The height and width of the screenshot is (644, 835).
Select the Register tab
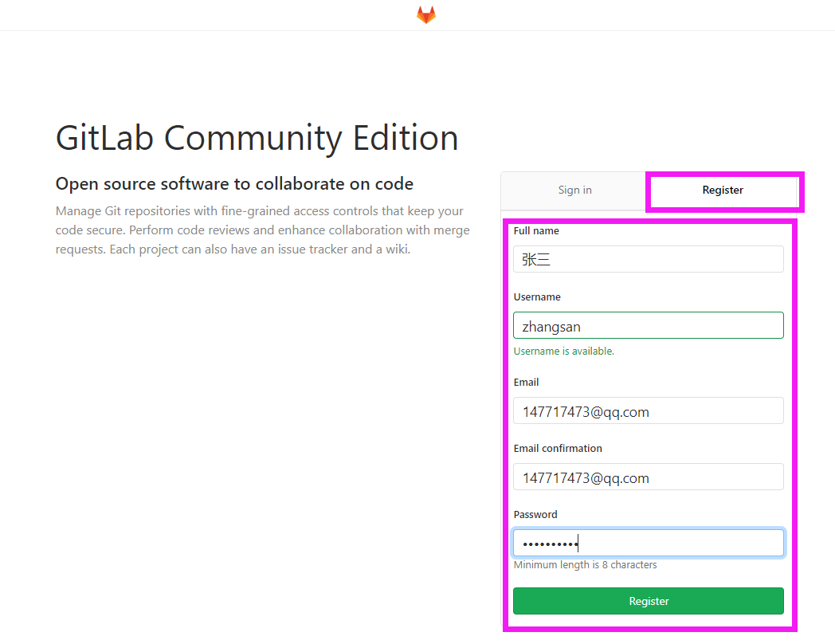click(723, 190)
